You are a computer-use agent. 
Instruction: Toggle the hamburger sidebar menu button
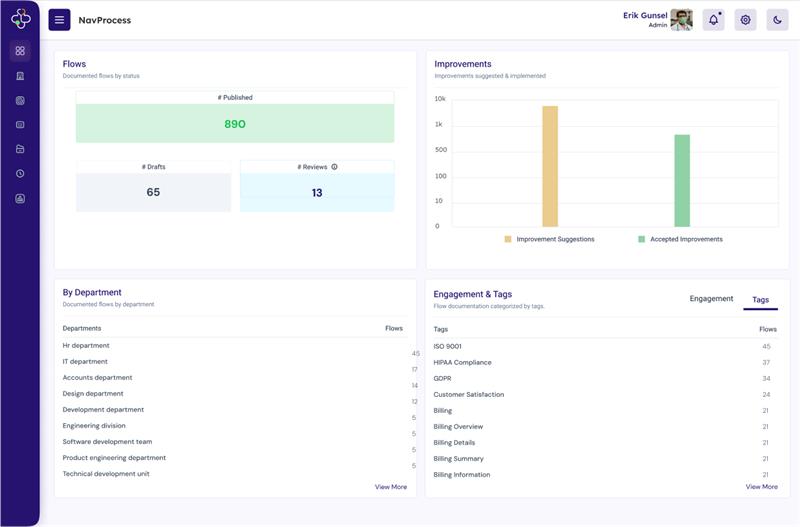(59, 20)
